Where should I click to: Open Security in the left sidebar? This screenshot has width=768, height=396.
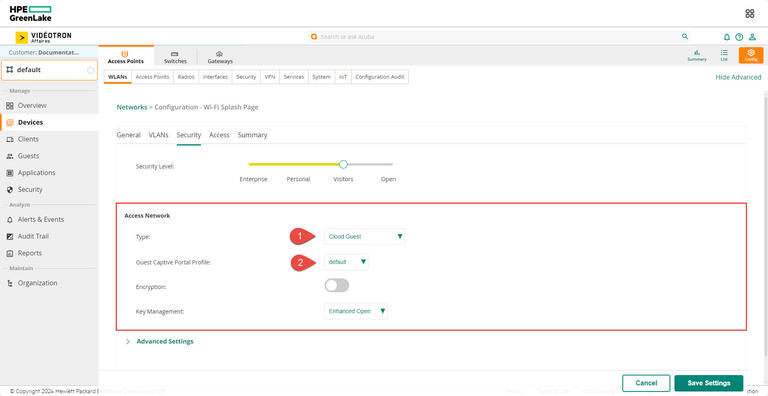coord(30,189)
